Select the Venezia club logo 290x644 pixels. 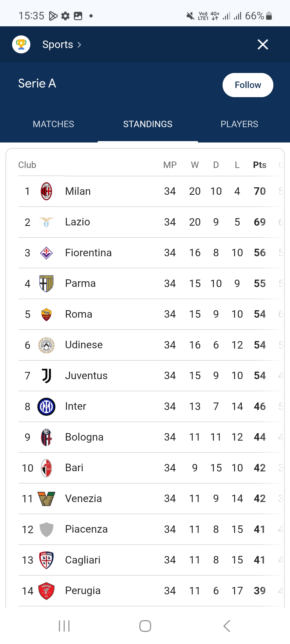point(46,499)
